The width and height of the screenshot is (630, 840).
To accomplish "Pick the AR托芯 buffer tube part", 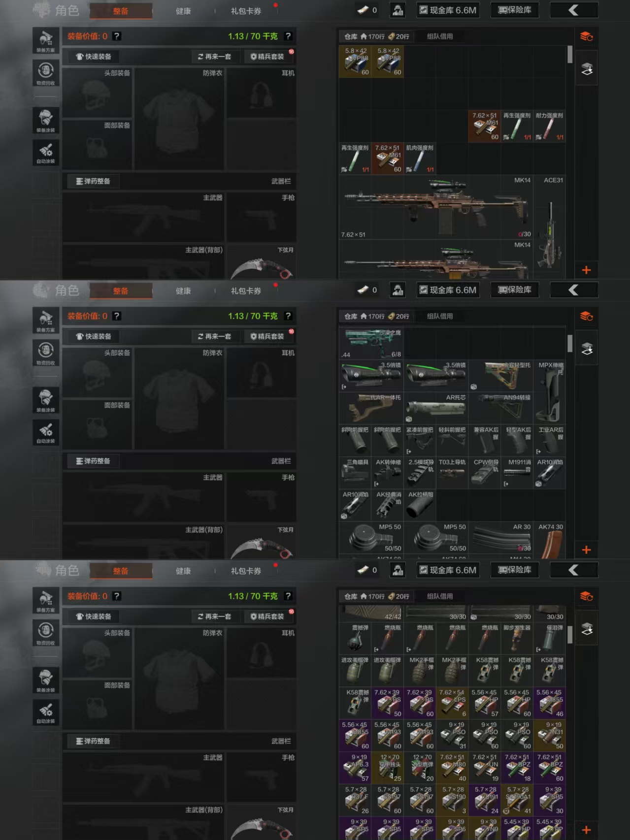I will point(436,408).
